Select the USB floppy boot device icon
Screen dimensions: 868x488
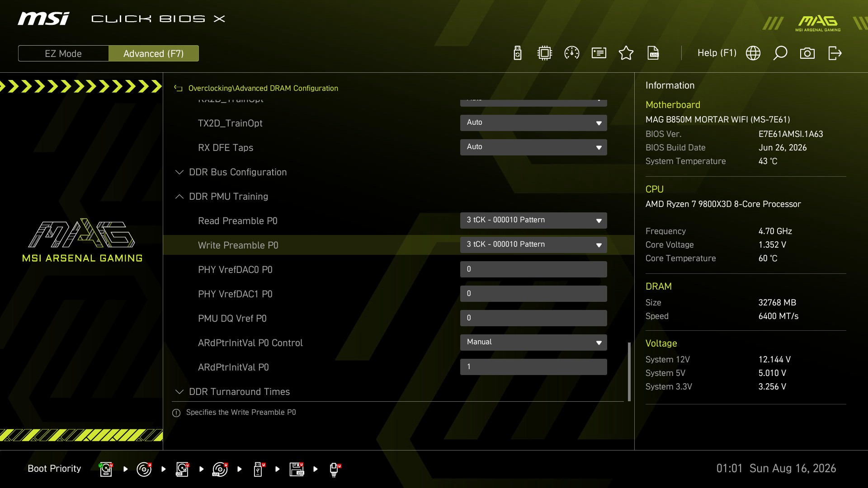(297, 469)
